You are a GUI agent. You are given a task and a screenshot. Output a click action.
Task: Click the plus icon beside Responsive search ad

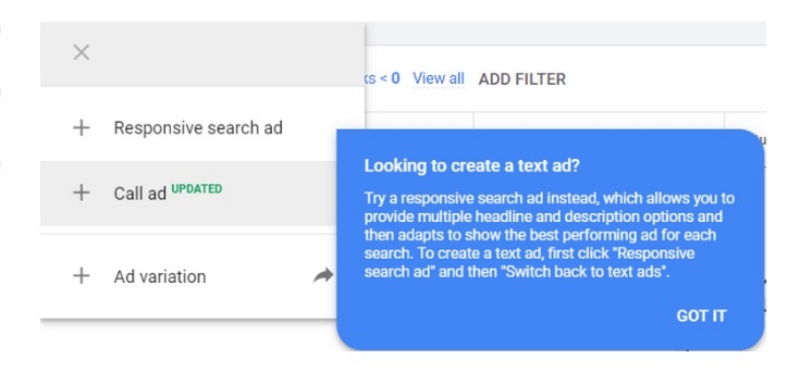point(82,128)
